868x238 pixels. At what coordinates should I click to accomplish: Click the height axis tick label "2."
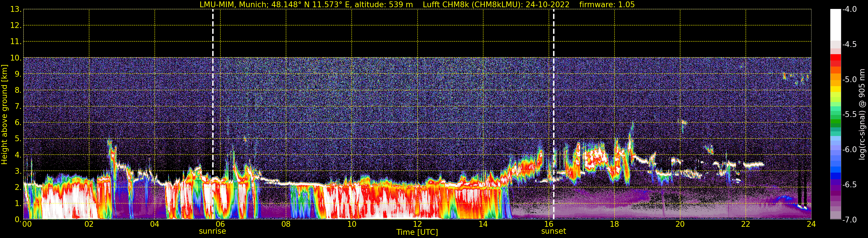click(18, 188)
